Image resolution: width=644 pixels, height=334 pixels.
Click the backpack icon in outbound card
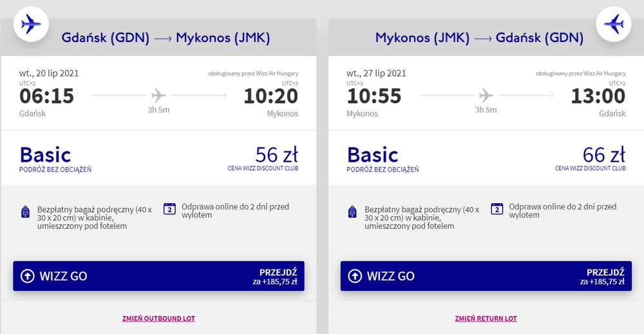(26, 212)
